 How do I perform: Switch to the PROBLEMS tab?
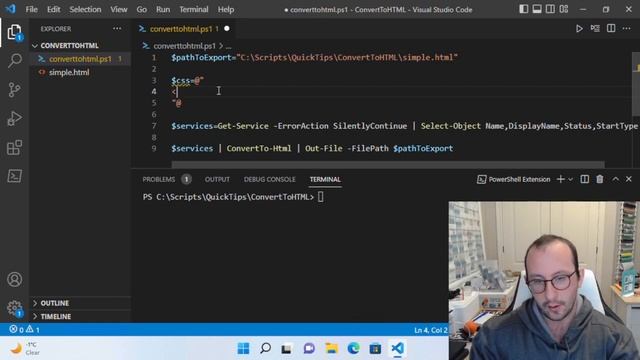(159, 179)
